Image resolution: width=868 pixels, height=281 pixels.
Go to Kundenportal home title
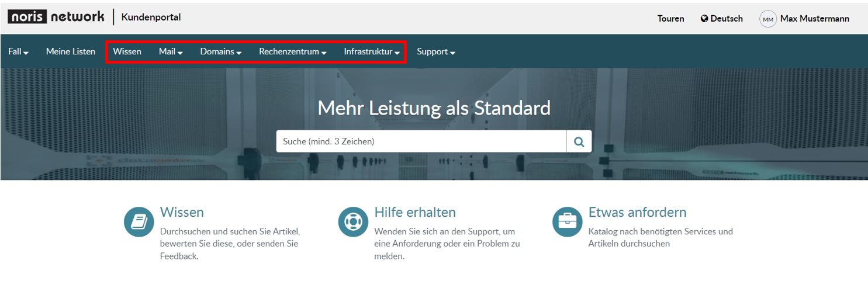tap(151, 17)
